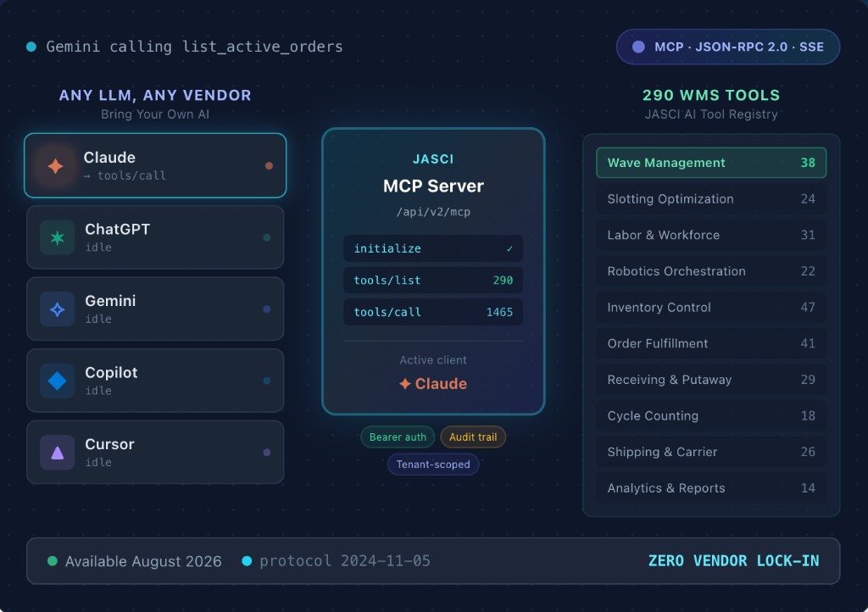Image resolution: width=868 pixels, height=612 pixels.
Task: Click the ZERO VENDOR LOCK-IN text
Action: click(734, 561)
